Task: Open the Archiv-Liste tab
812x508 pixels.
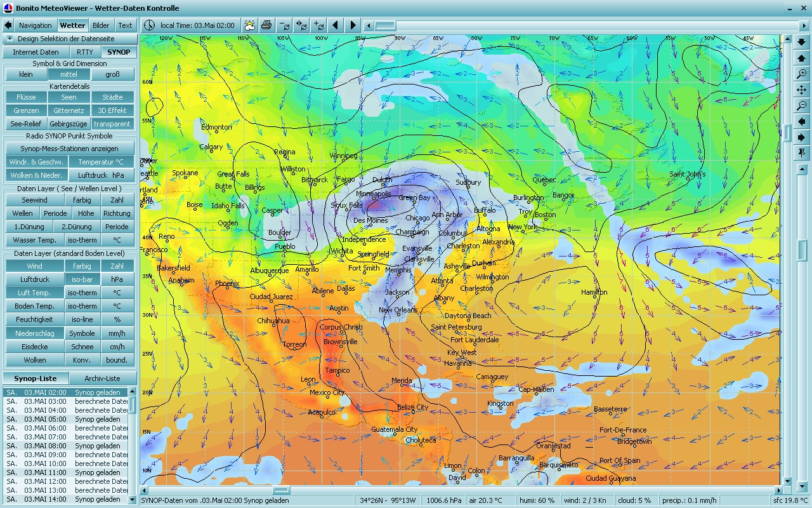Action: click(x=102, y=378)
